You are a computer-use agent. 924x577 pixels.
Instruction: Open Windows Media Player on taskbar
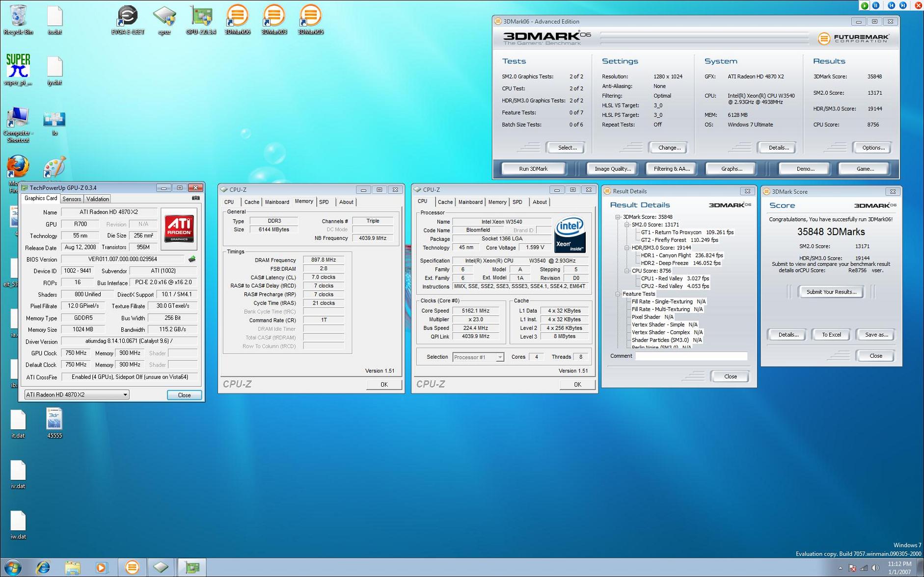[102, 568]
